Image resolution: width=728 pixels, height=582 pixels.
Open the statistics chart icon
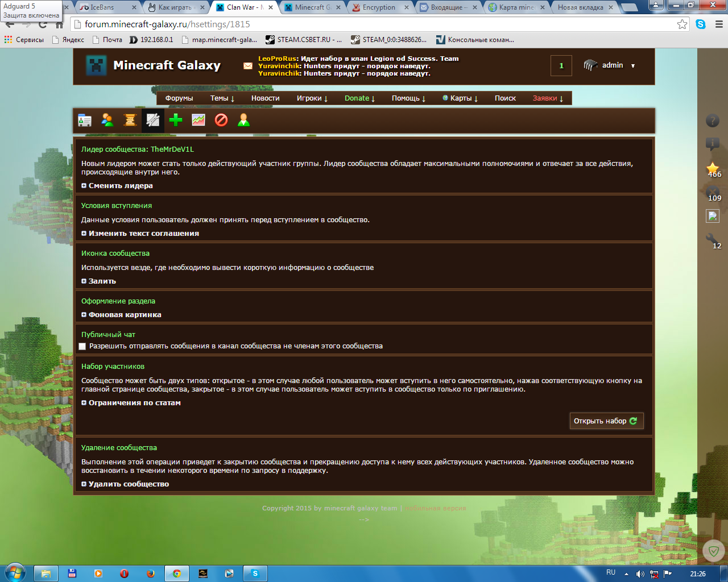click(198, 120)
